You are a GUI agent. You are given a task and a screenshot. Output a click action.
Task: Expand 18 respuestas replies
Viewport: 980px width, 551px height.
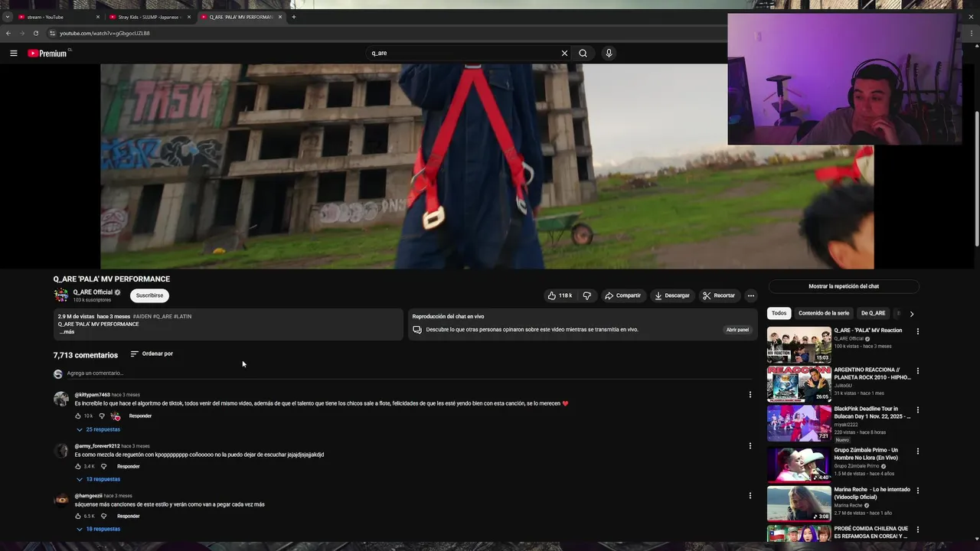pyautogui.click(x=98, y=529)
